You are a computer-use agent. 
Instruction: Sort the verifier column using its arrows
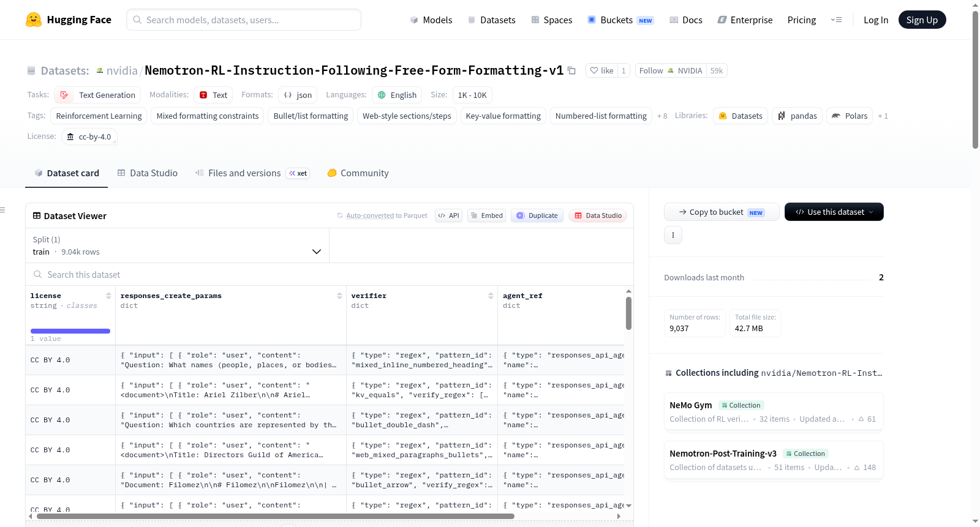491,296
